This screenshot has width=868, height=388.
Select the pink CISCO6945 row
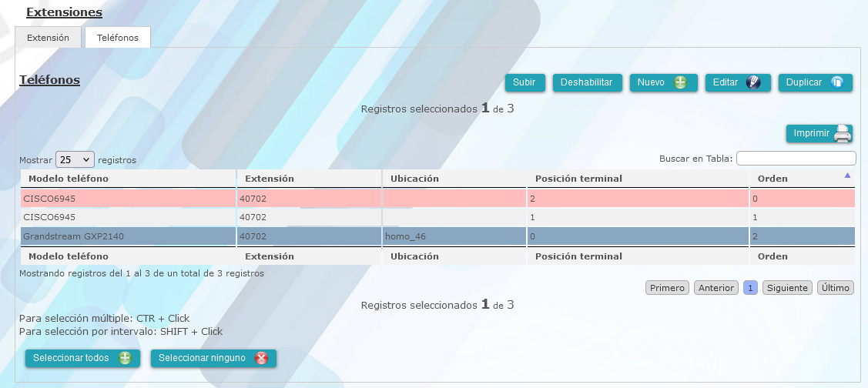click(438, 198)
